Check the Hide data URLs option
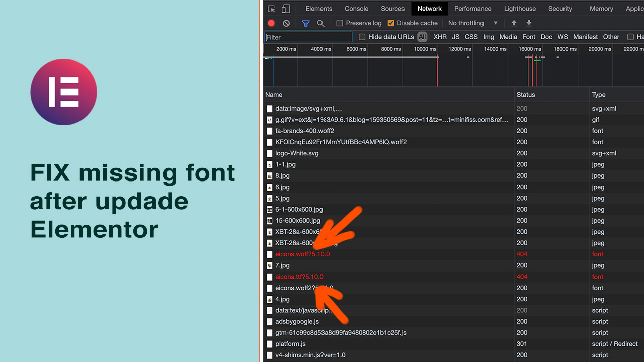 coord(362,37)
